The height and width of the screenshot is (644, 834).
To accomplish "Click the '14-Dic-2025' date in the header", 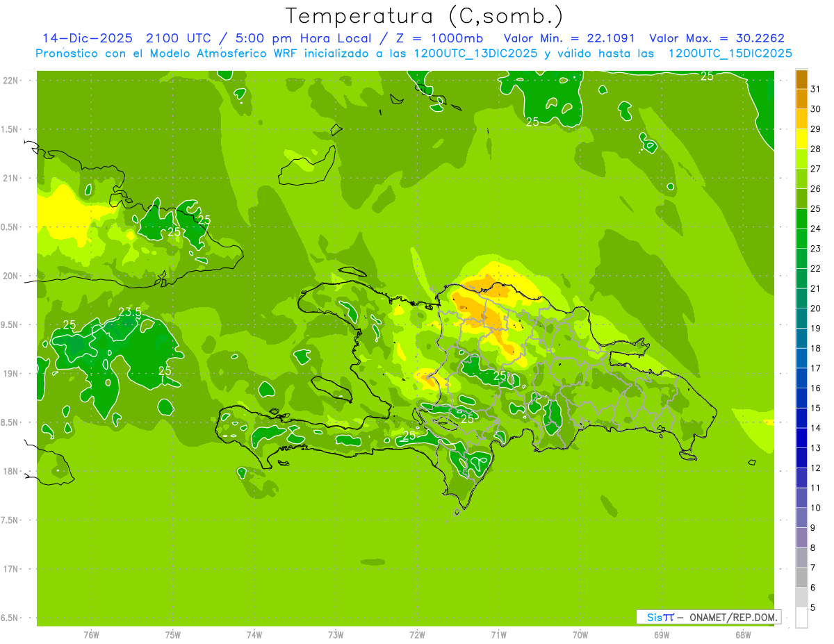I will [87, 38].
